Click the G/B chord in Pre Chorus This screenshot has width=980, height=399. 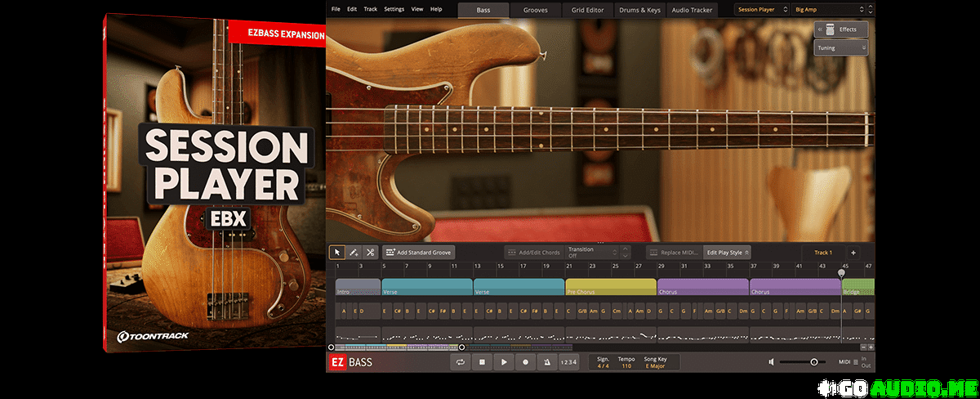click(582, 312)
